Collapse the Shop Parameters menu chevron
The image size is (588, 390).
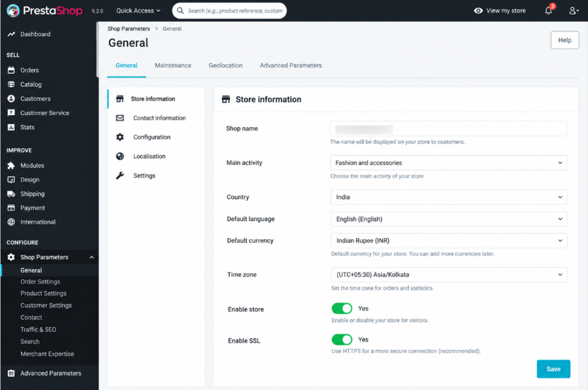(91, 257)
